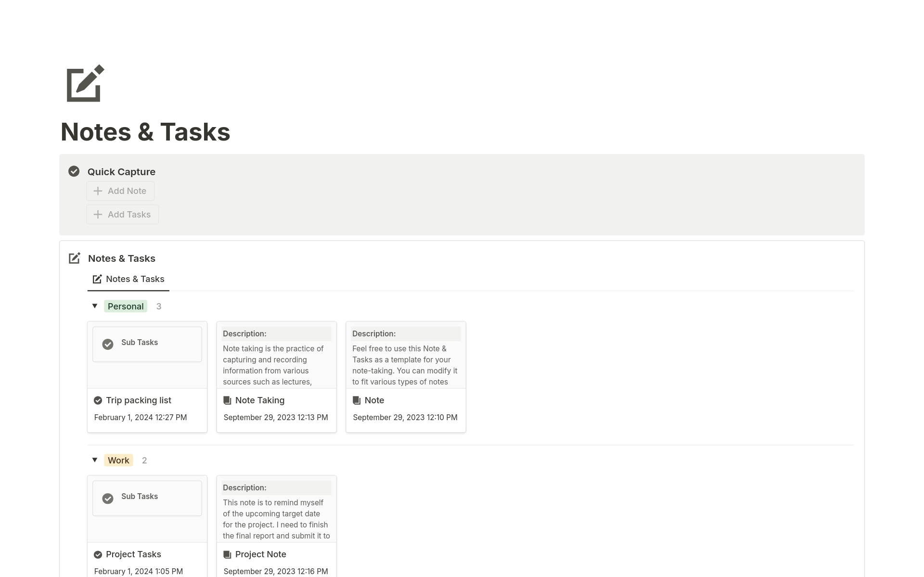This screenshot has height=577, width=924.
Task: Click the Quick Capture checkmark icon
Action: 74,171
